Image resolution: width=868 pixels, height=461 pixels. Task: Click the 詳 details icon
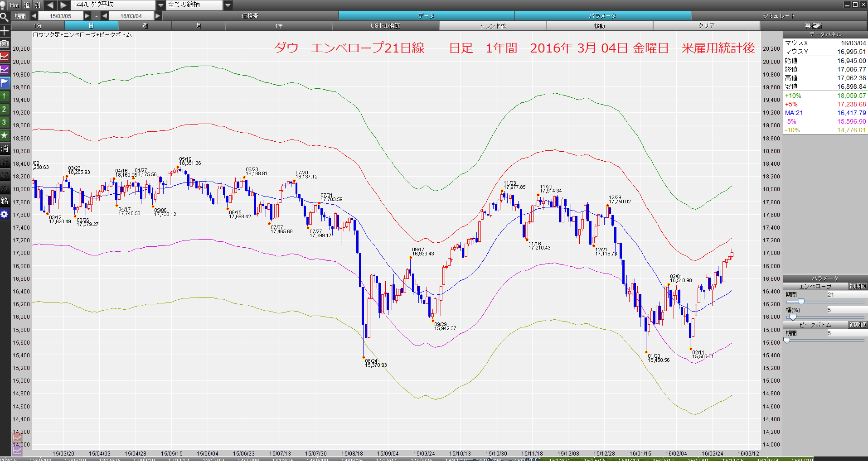[x=5, y=162]
